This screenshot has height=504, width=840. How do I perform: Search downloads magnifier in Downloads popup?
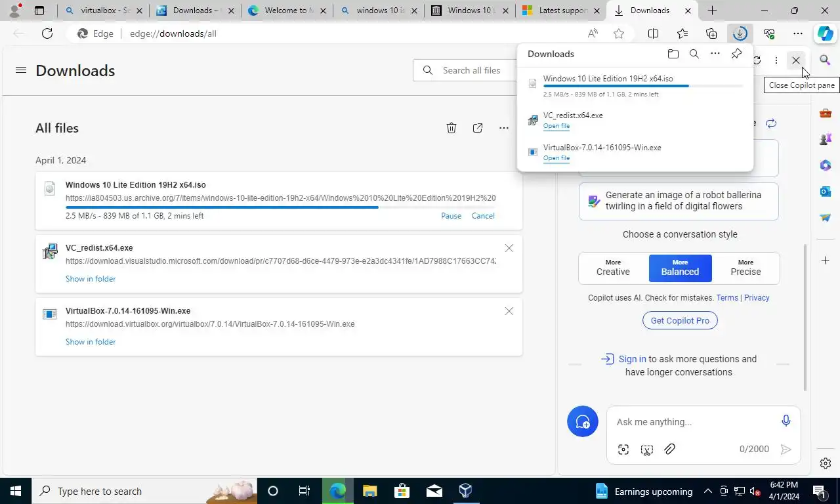pyautogui.click(x=694, y=54)
